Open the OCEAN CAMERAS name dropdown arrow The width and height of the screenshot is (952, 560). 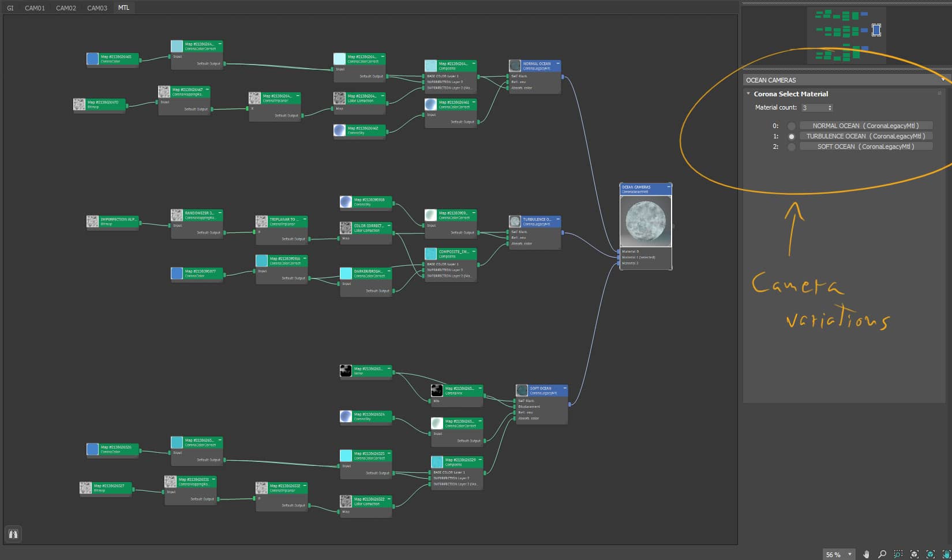point(943,79)
